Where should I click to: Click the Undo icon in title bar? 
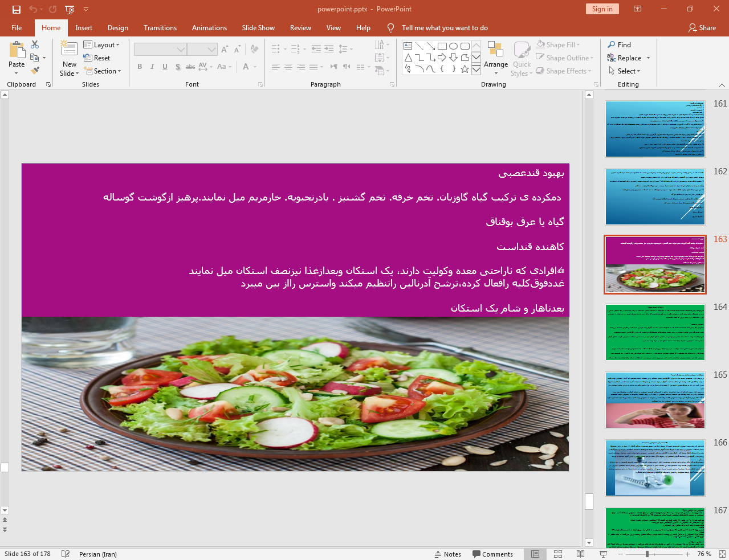pyautogui.click(x=33, y=9)
